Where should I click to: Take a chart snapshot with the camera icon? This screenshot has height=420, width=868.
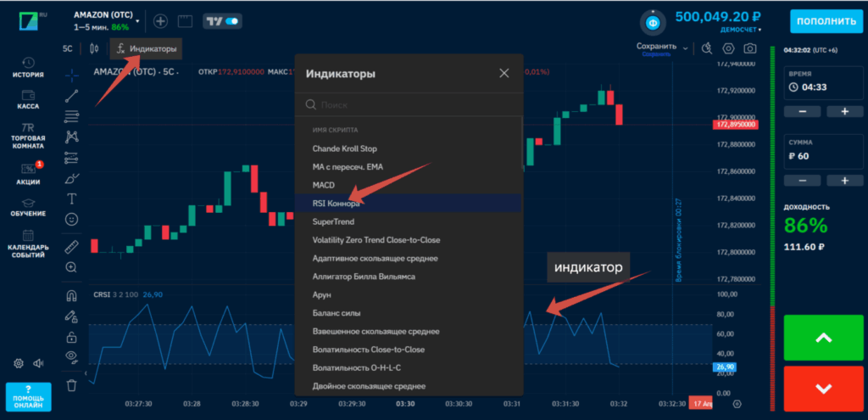750,48
